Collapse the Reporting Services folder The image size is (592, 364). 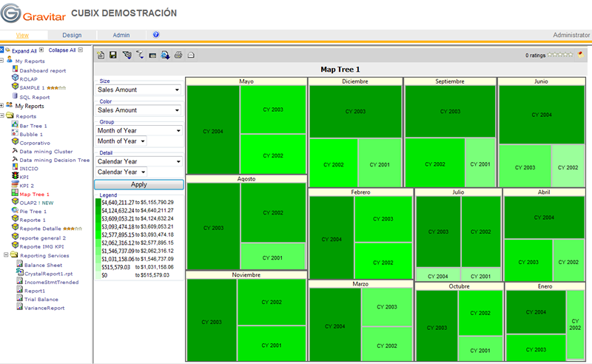(x=6, y=255)
